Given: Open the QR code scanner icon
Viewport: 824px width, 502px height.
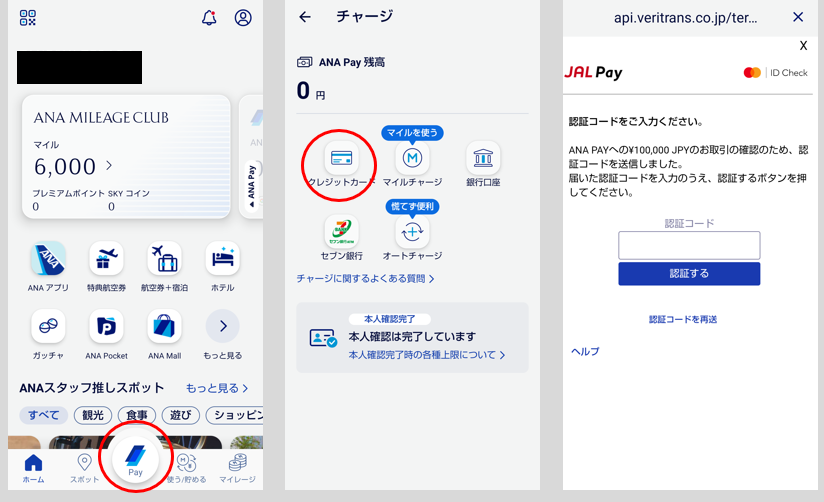Looking at the screenshot, I should point(28,18).
